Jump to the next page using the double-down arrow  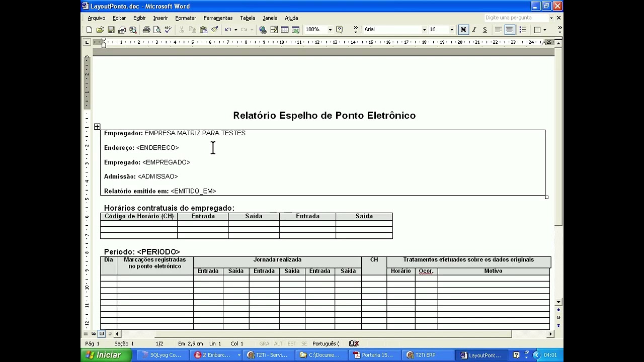click(558, 325)
